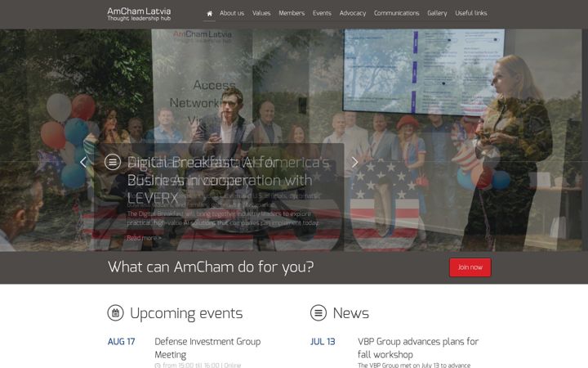Show the next slide with right arrow

click(x=354, y=162)
